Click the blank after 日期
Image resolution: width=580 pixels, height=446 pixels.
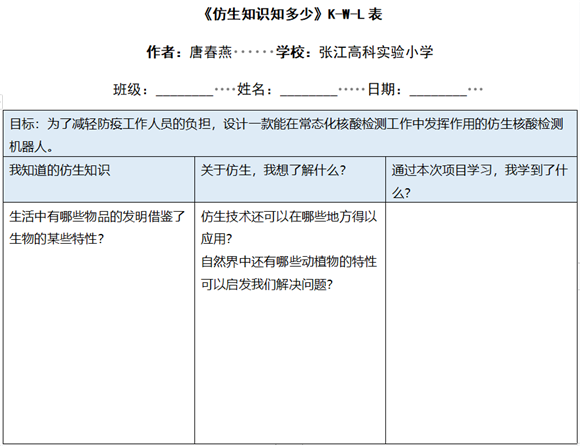pos(438,90)
